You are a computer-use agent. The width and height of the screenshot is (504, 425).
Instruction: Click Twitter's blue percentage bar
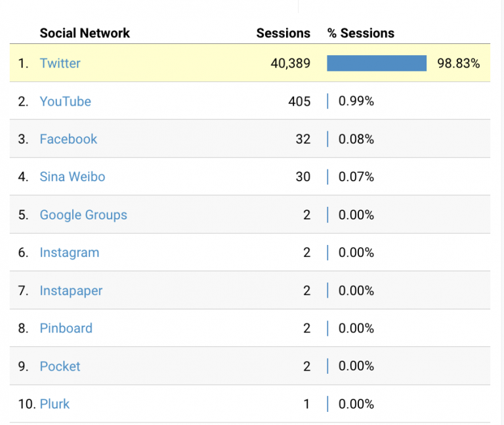click(377, 63)
